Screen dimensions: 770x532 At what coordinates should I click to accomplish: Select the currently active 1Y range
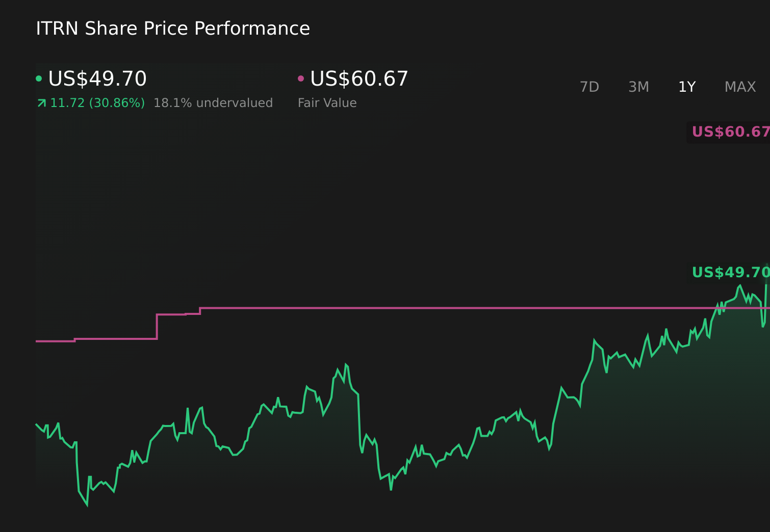[686, 87]
